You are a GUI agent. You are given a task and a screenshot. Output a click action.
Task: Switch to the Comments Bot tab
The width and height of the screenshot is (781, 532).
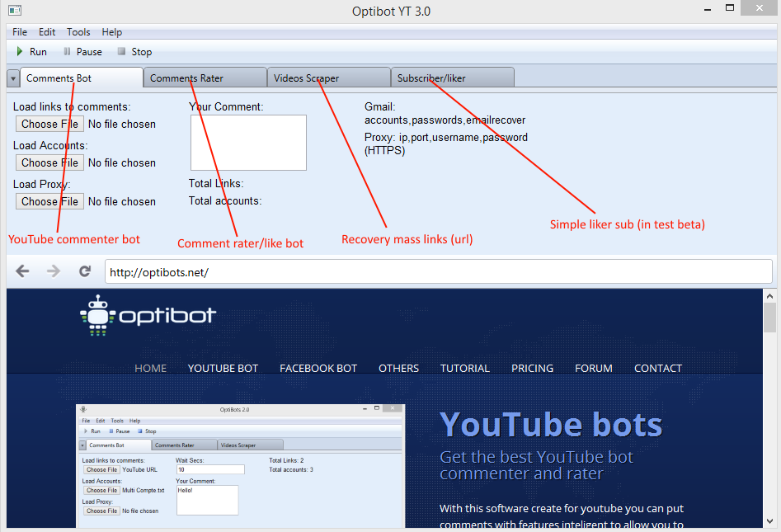[82, 78]
